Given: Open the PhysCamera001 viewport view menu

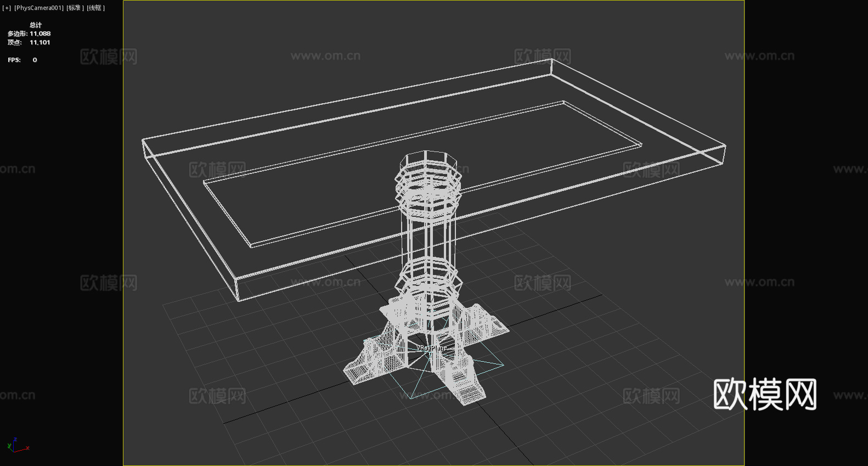Looking at the screenshot, I should pos(39,8).
